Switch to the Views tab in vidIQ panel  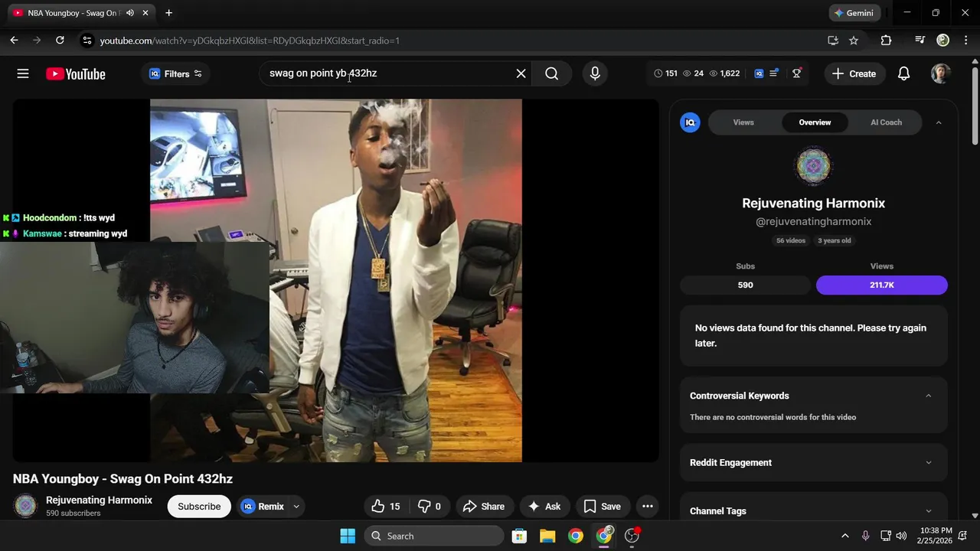(x=743, y=122)
